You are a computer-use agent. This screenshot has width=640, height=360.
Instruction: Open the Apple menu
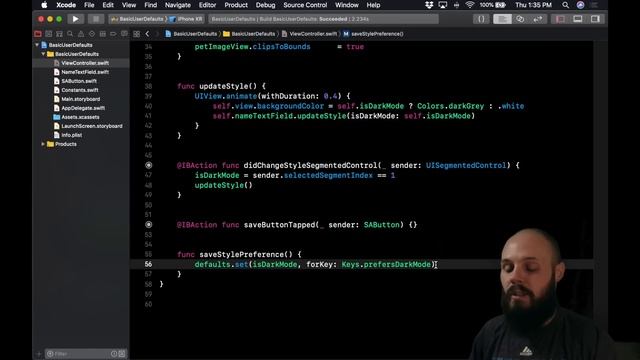coord(44,5)
